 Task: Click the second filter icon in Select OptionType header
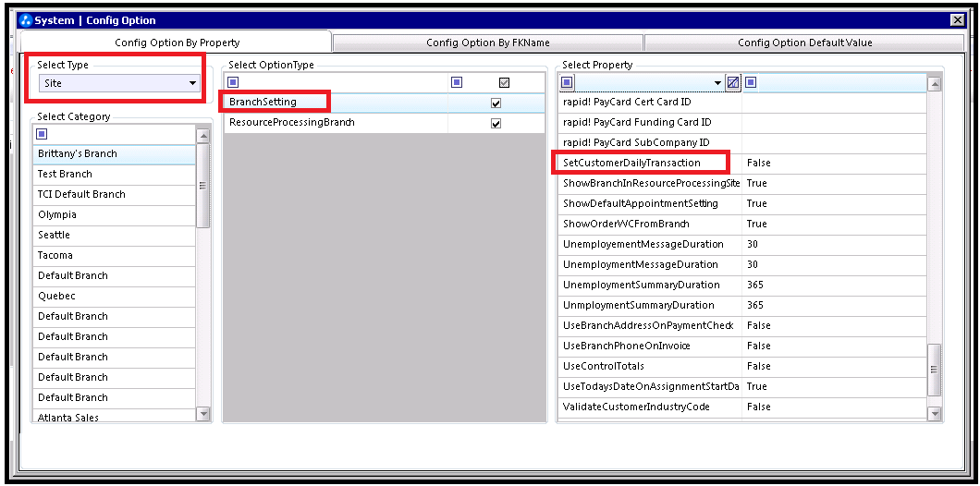pos(457,82)
